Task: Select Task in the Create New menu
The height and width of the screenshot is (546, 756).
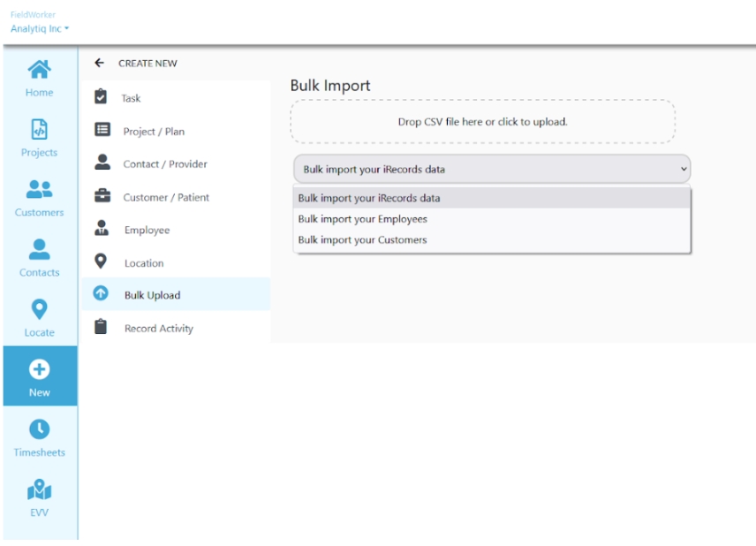Action: point(131,98)
